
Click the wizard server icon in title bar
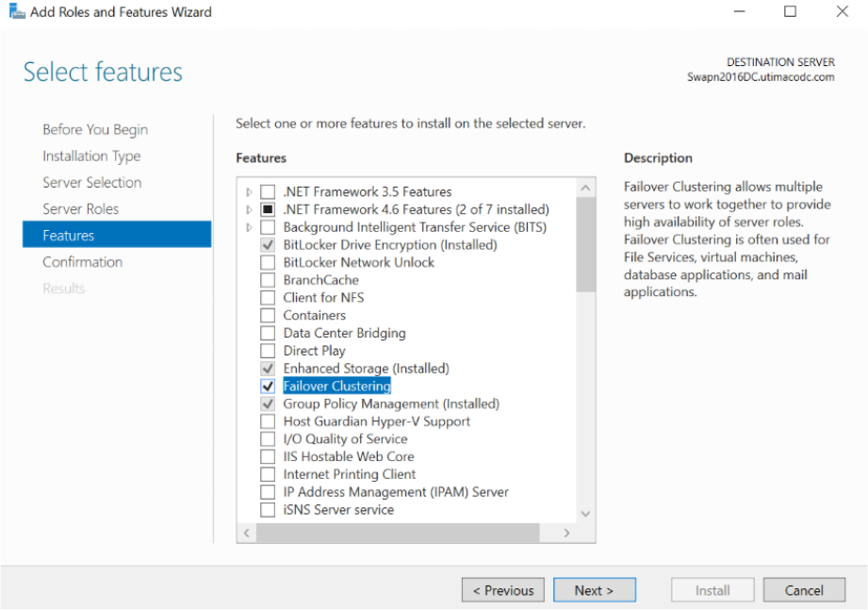17,12
